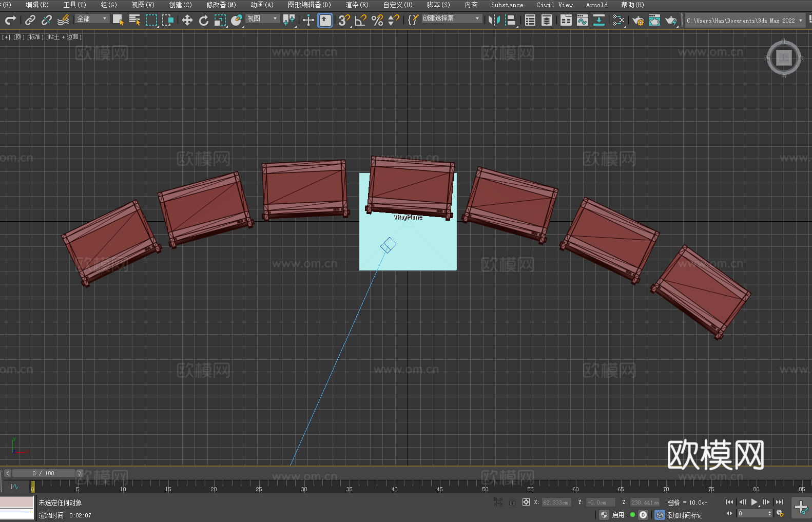812x522 pixels.
Task: Open viewport [+] general menu label
Action: tap(6, 37)
